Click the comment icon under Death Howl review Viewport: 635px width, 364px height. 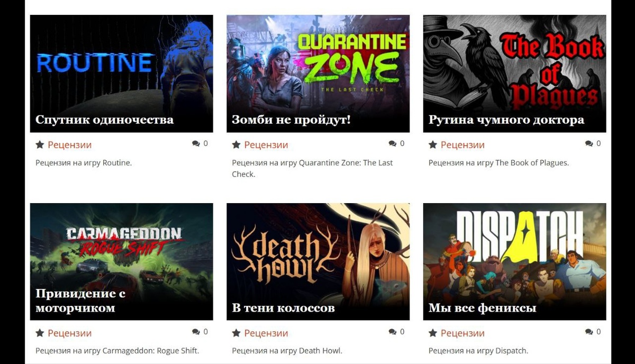pos(393,332)
